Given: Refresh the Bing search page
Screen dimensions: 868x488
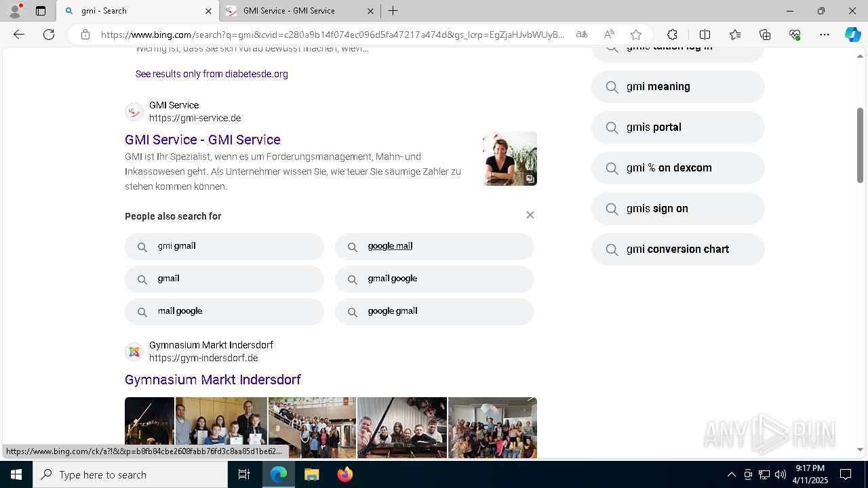Looking at the screenshot, I should click(x=49, y=35).
